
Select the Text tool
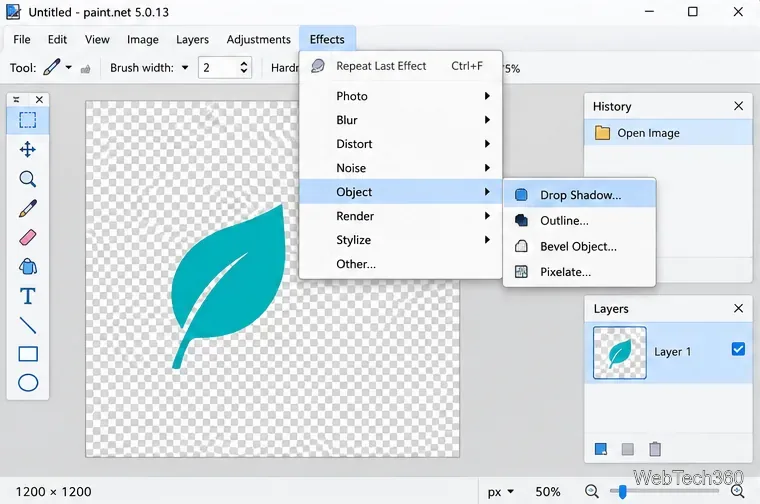coord(28,296)
